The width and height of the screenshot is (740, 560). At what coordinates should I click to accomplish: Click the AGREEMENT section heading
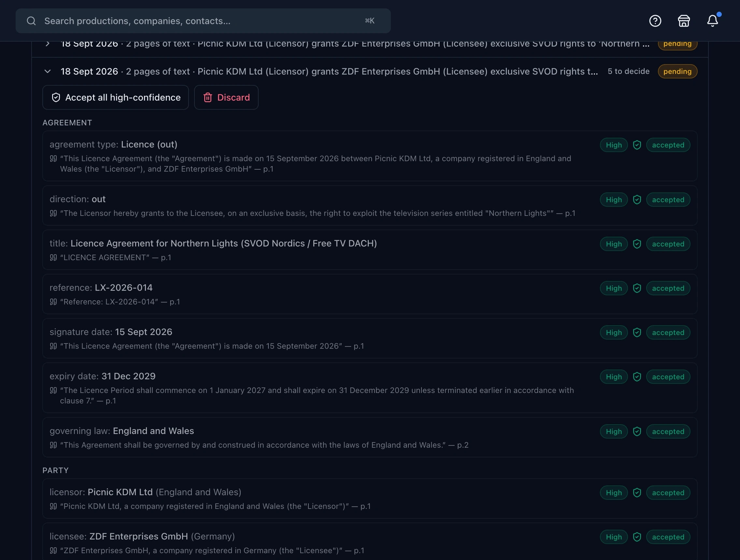[x=67, y=123]
